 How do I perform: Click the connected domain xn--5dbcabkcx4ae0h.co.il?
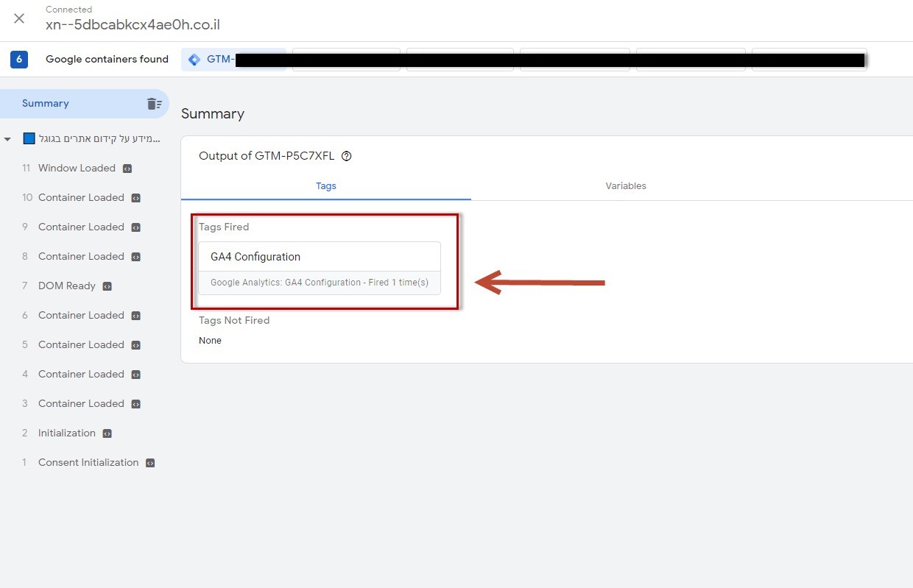tap(133, 25)
